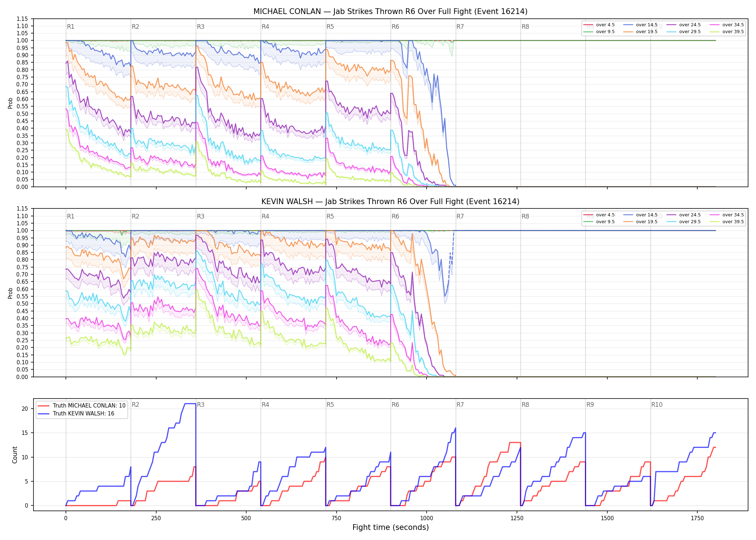Viewport: 756px width, 540px height.
Task: Click the 1750 x-axis tick label
Action: click(x=697, y=518)
